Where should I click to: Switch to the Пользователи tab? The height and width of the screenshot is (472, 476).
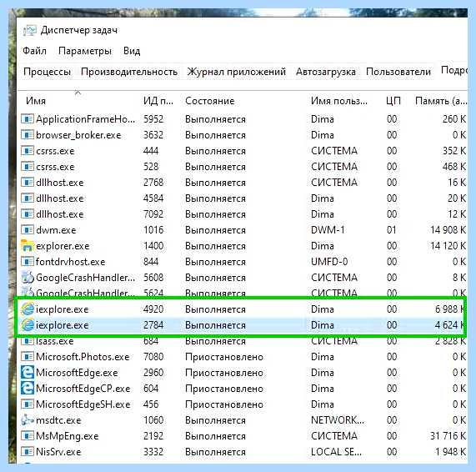point(398,72)
